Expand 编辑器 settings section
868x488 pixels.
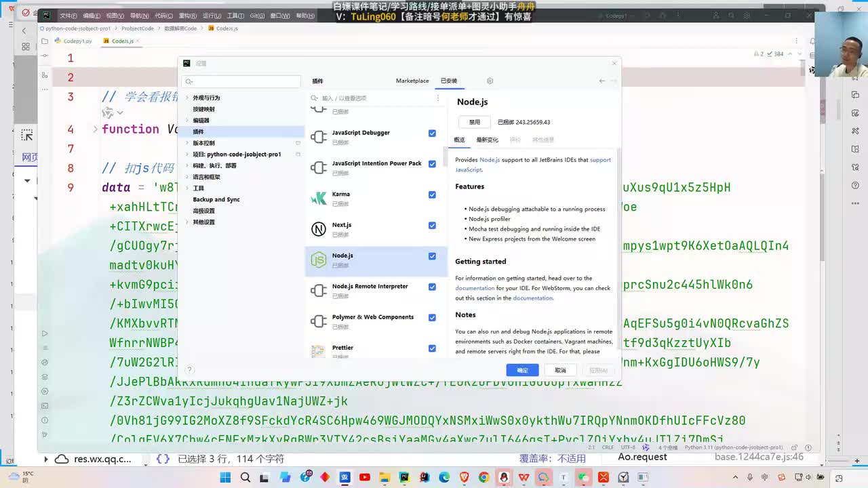187,121
